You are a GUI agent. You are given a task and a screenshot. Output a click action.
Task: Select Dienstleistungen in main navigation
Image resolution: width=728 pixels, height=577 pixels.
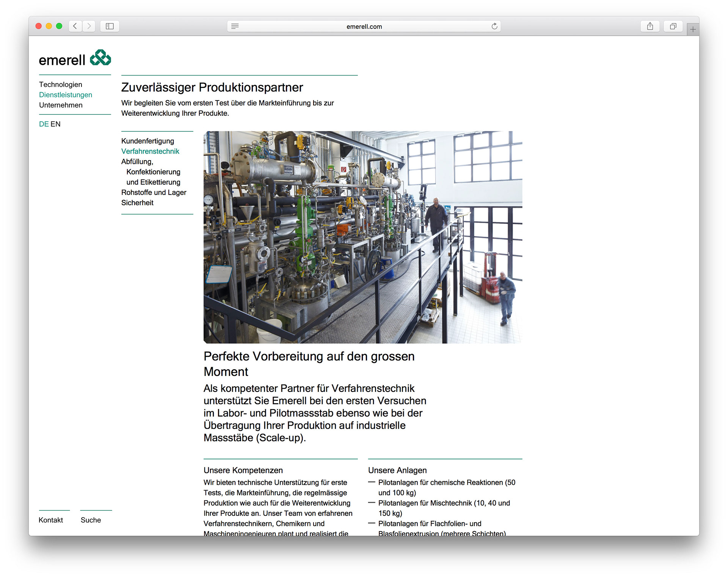[x=65, y=95]
